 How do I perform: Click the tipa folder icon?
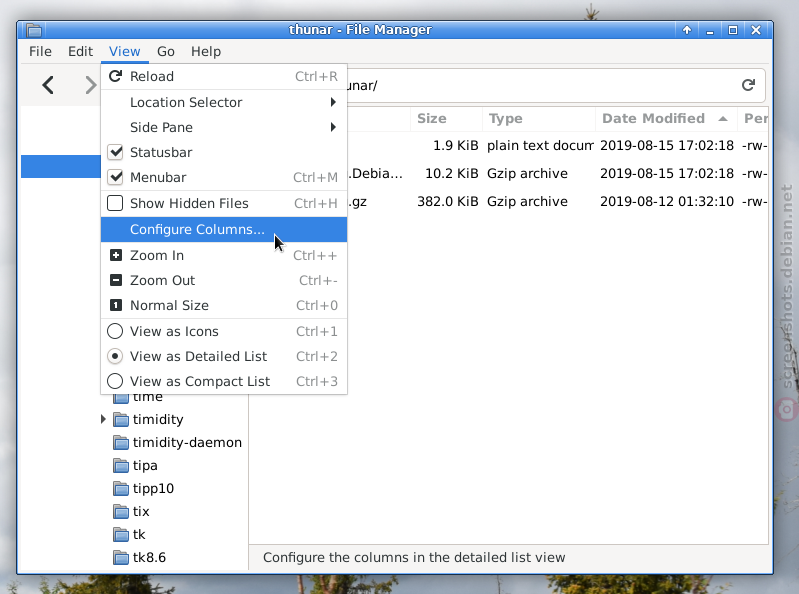[x=121, y=465]
